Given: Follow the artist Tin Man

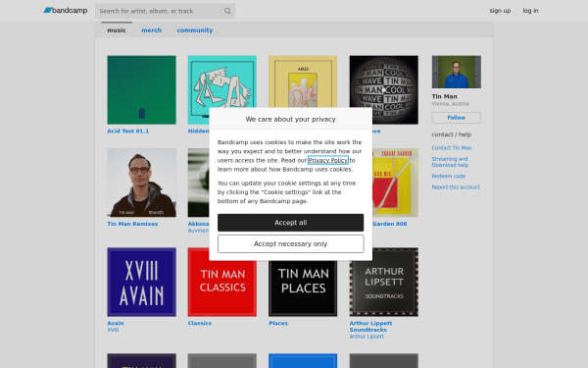Looking at the screenshot, I should [456, 118].
